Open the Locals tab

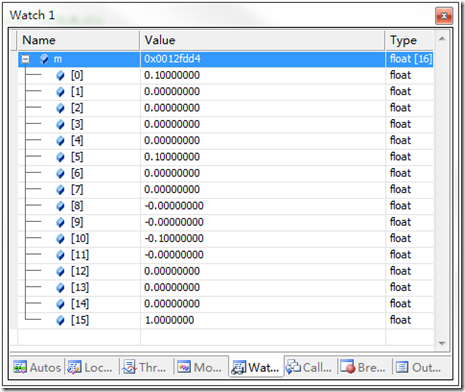click(x=90, y=367)
